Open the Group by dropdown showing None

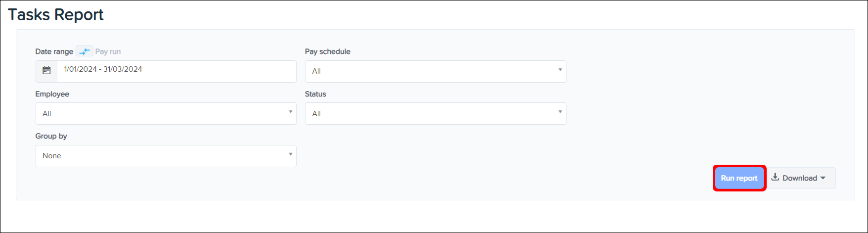tap(161, 156)
